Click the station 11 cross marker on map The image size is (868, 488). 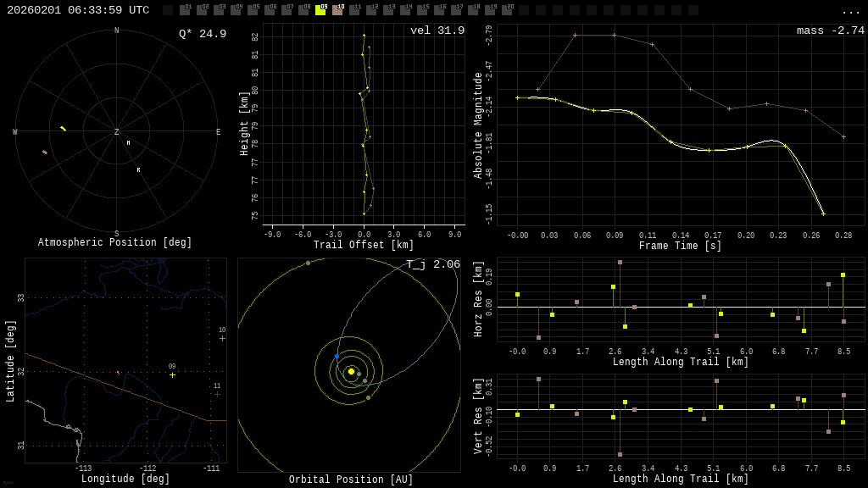pyautogui.click(x=217, y=394)
